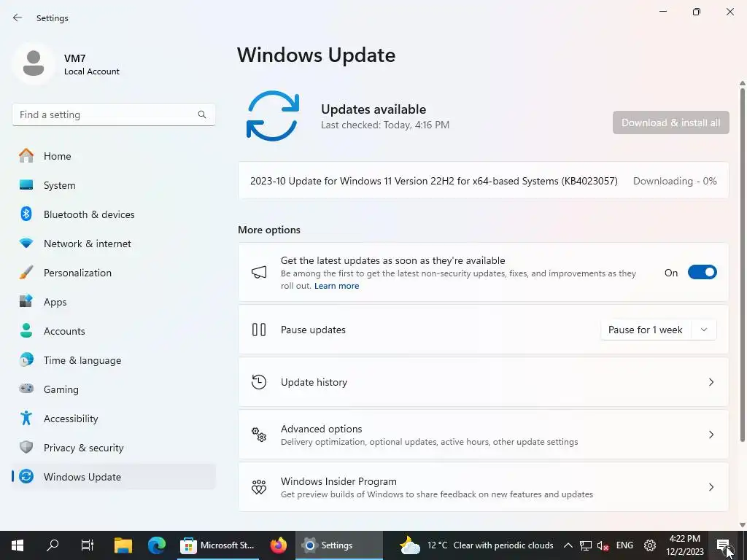Click the KB4023057 update entry text
747x560 pixels.
pyautogui.click(x=433, y=181)
